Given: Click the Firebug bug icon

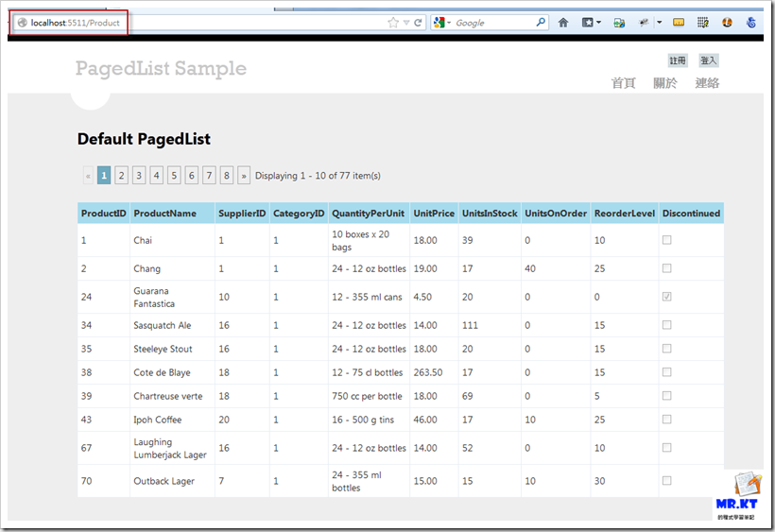Looking at the screenshot, I should coord(644,23).
